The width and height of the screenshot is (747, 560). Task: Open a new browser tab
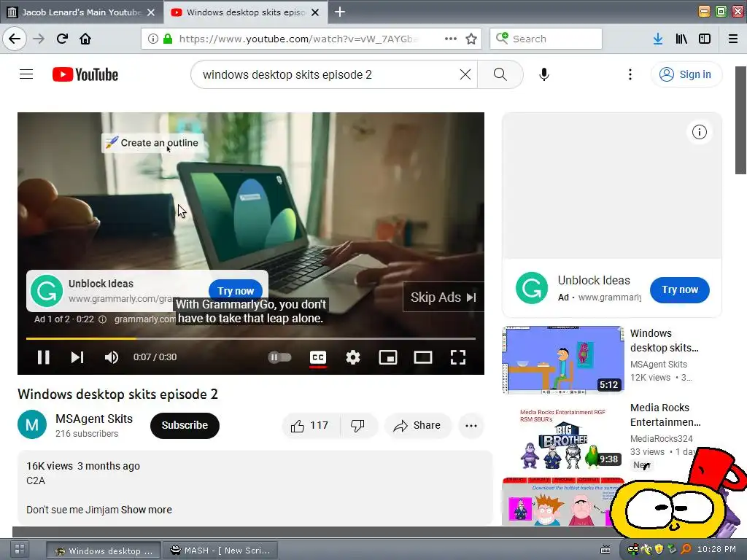(x=340, y=12)
